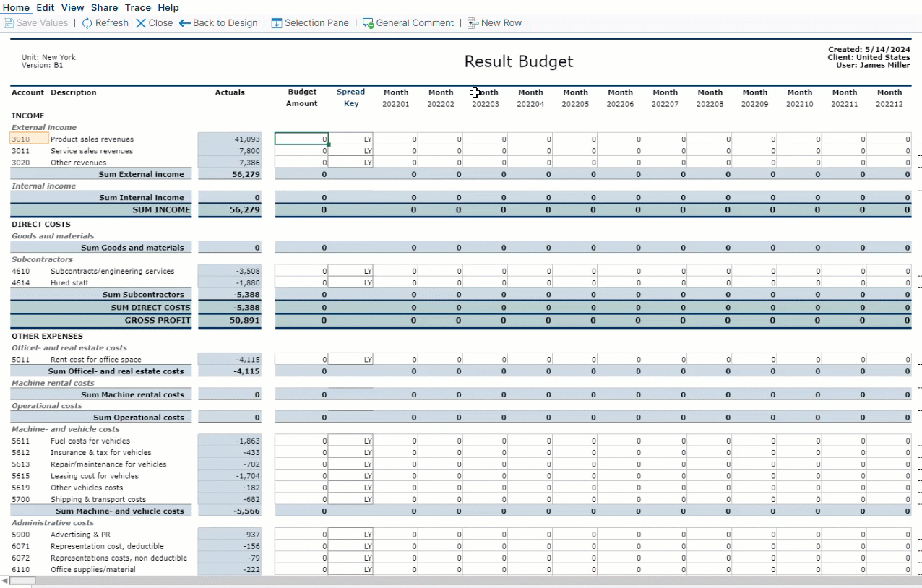Click the Insurance & tax for vehicles description

click(101, 453)
